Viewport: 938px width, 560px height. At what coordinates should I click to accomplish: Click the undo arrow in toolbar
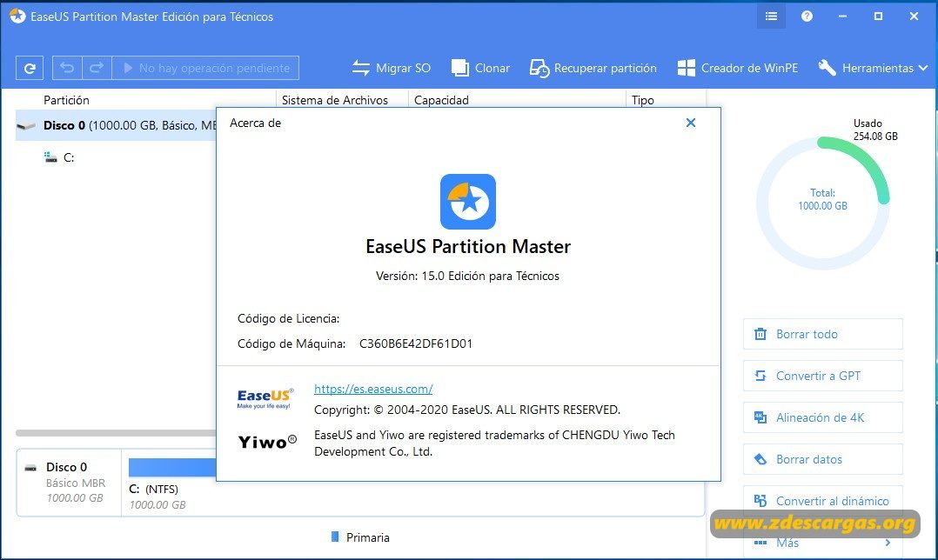tap(67, 68)
